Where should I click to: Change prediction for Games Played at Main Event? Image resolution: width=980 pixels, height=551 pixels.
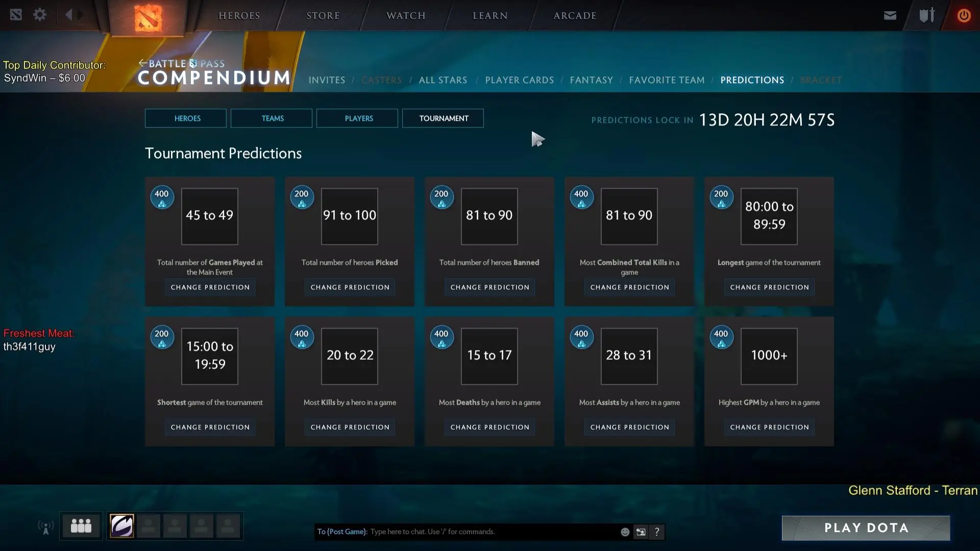210,287
